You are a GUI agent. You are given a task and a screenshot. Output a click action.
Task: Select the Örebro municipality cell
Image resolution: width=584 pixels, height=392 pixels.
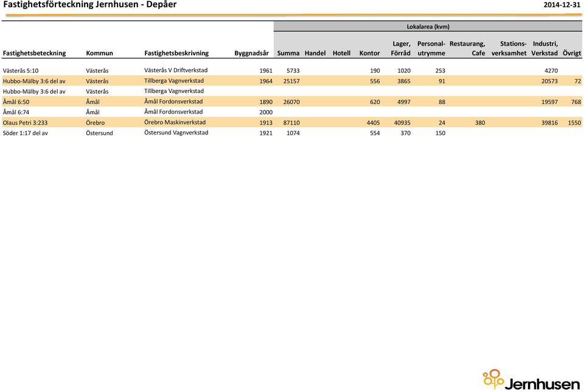(x=96, y=123)
